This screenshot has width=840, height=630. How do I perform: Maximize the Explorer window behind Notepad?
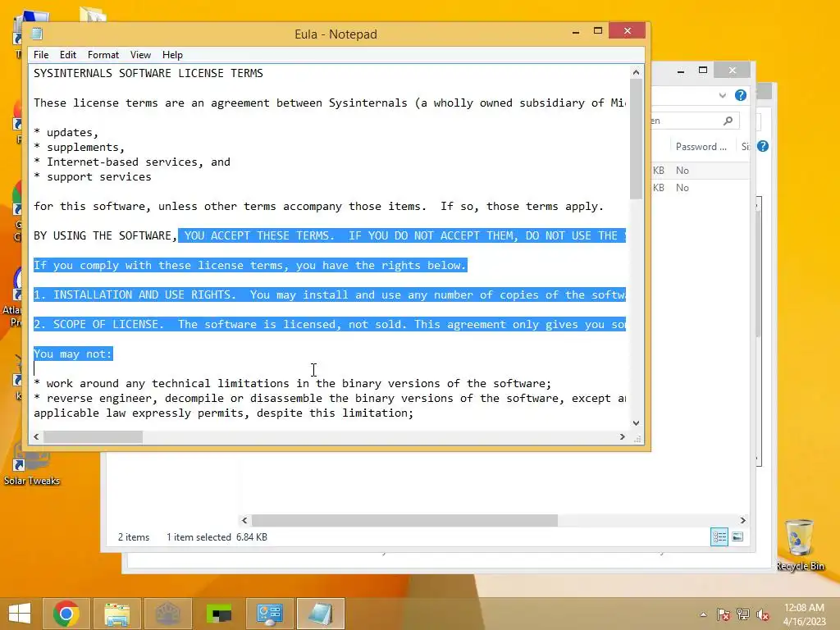(x=703, y=71)
